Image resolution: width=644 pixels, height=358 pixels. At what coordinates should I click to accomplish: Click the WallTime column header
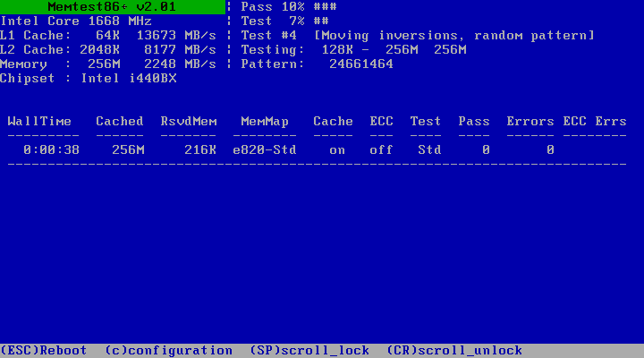39,121
